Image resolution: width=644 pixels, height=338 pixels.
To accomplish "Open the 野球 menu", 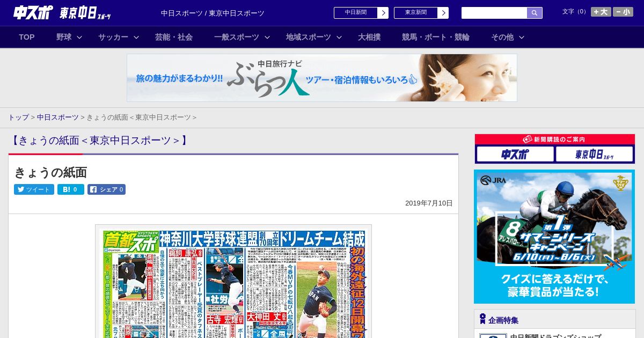I will pos(64,37).
